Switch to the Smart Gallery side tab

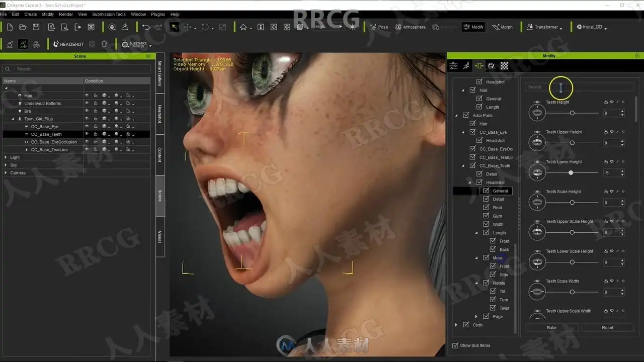tap(160, 73)
